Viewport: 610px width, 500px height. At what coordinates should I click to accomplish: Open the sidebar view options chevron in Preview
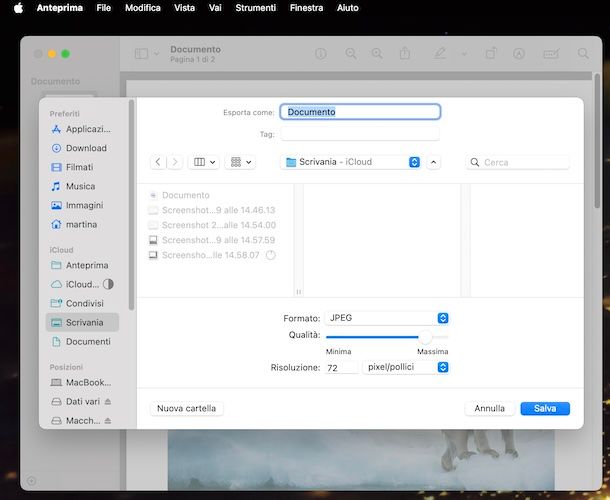(x=156, y=53)
